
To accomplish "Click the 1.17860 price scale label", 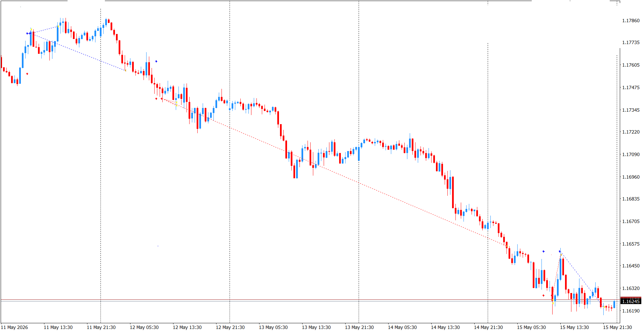I will pyautogui.click(x=631, y=21).
